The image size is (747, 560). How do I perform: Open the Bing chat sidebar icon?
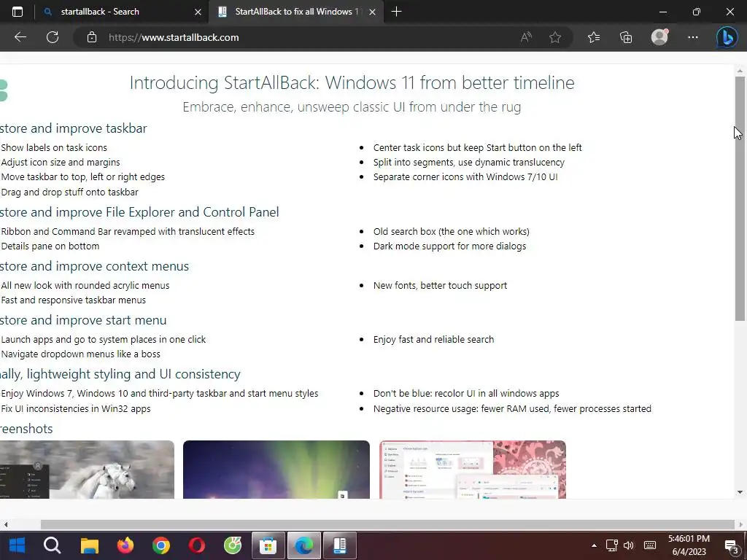[x=727, y=37]
